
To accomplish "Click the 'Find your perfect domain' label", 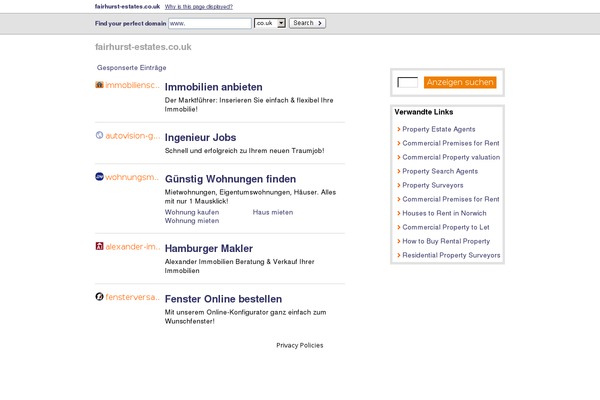I will click(130, 23).
